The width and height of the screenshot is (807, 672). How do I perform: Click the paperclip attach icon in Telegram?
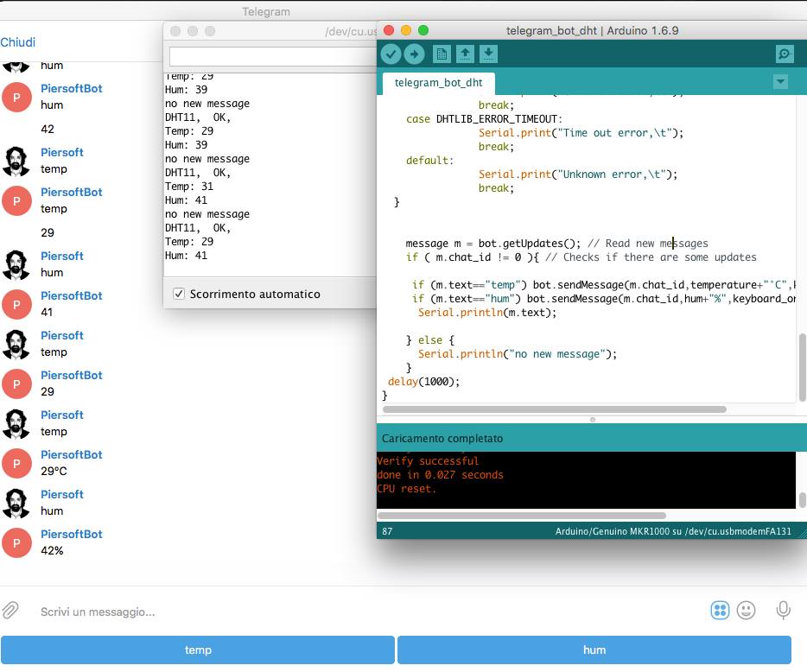(x=10, y=611)
